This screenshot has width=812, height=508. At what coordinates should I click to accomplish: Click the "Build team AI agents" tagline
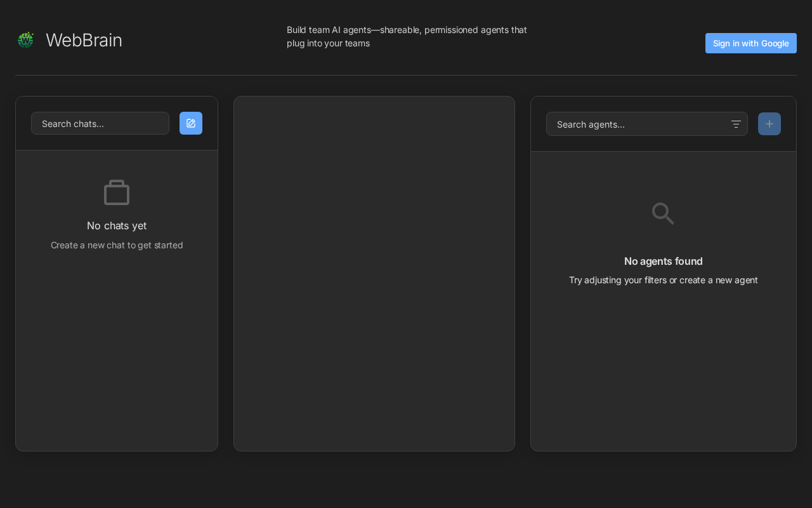coord(407,37)
